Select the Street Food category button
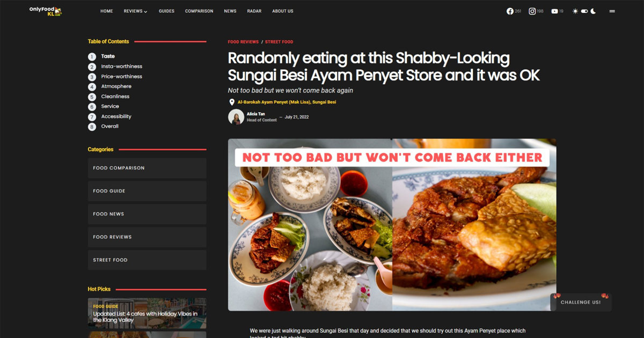Viewport: 644px width, 338px height. [x=147, y=260]
